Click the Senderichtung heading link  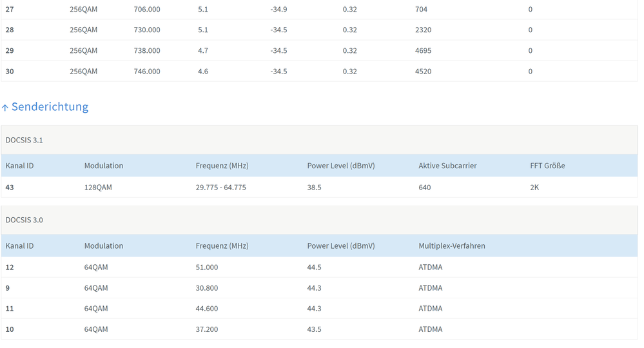[x=50, y=107]
